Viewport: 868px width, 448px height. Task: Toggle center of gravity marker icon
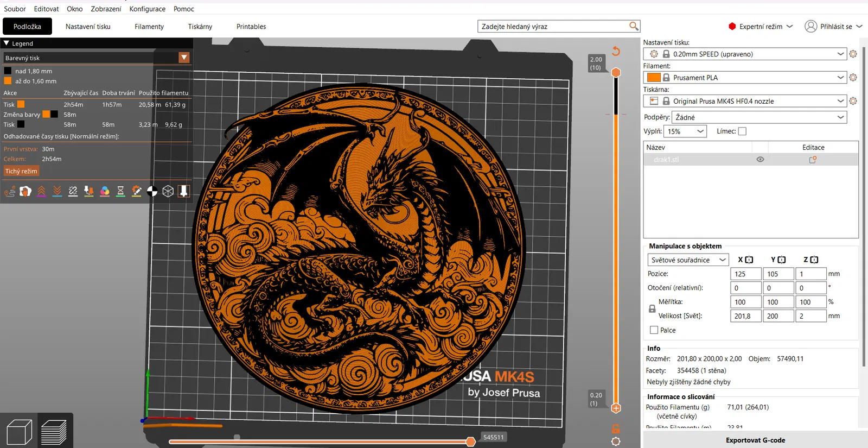[x=152, y=191]
